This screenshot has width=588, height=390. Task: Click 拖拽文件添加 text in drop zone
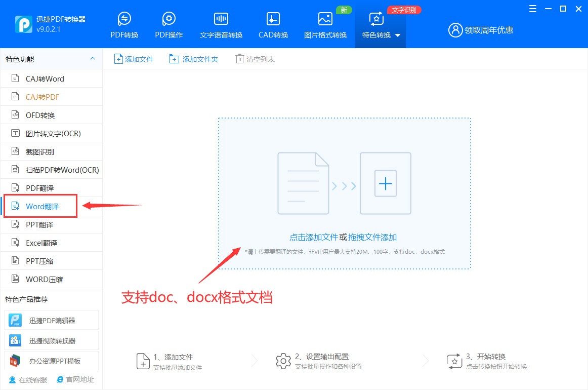tap(372, 237)
